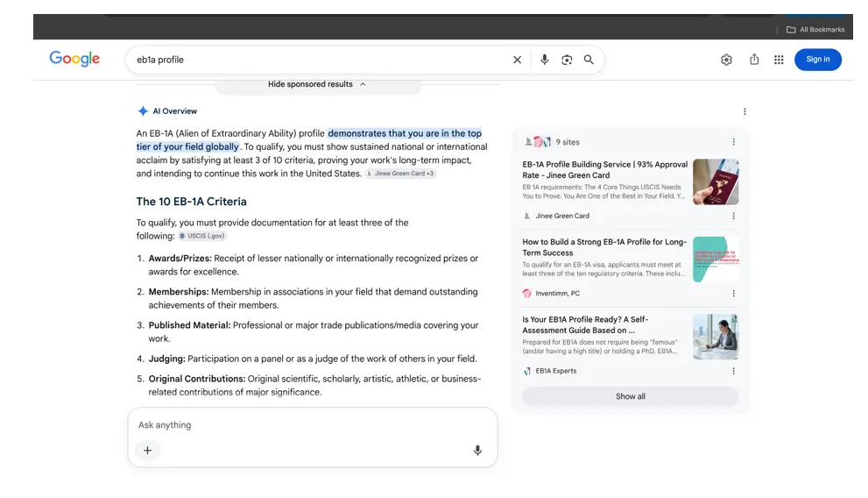
Task: Click the Inventimm, PC source name
Action: click(x=557, y=294)
